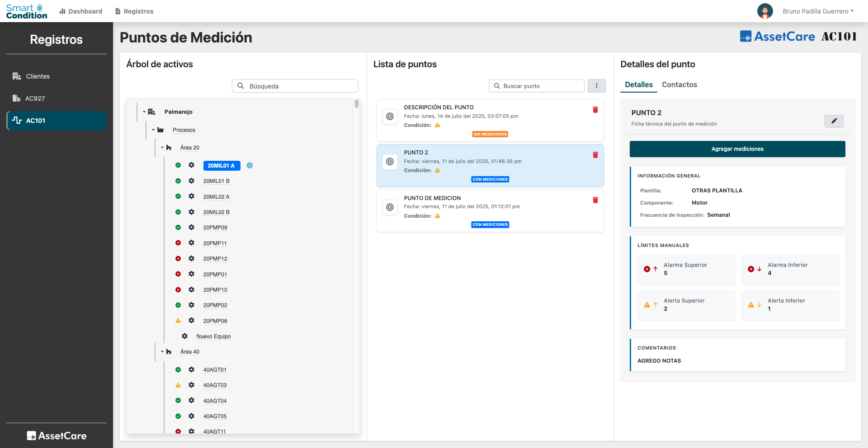Collapse the Palmarejo tree node
Screen dimensions: 868x448
point(144,112)
